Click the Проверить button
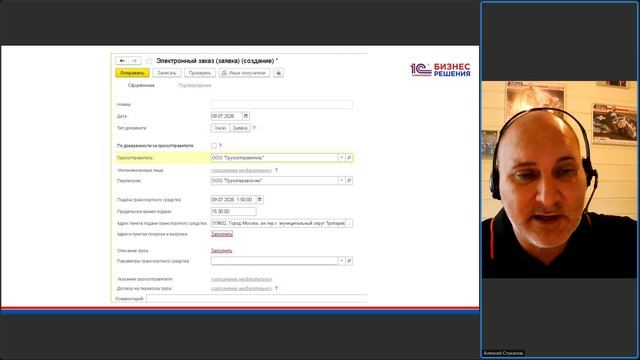Viewport: 640px width, 360px height. pos(200,73)
